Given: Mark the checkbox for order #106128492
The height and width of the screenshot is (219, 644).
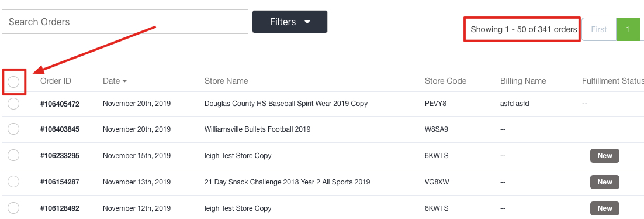Looking at the screenshot, I should point(13,208).
